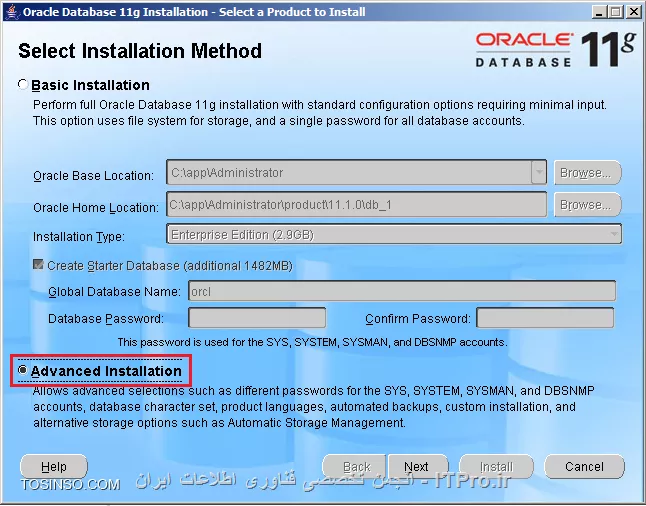
Task: Click the 'Oracle Home Location:' label
Action: 96,207
